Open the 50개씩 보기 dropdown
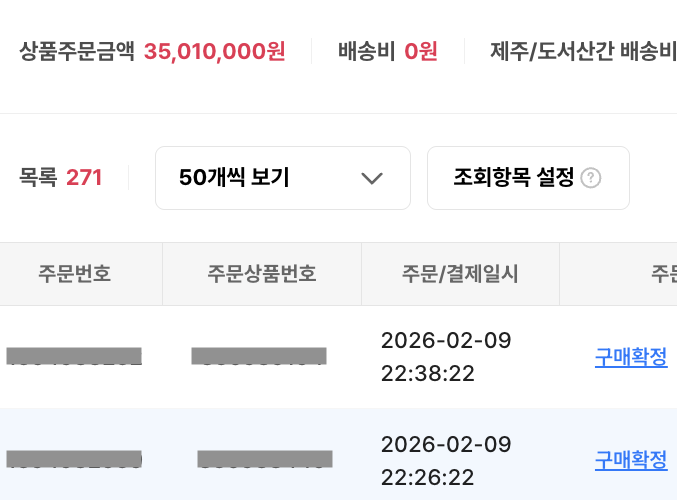677x500 pixels. coord(282,178)
